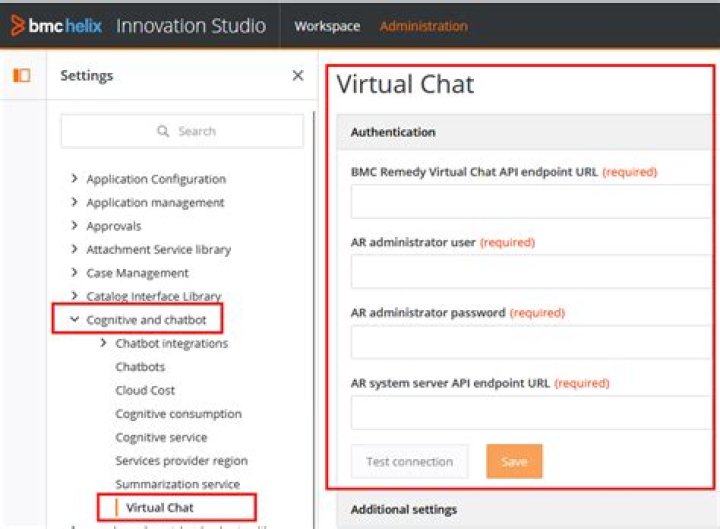The width and height of the screenshot is (720, 529).
Task: Select Virtual Chat in settings tree
Action: click(160, 507)
